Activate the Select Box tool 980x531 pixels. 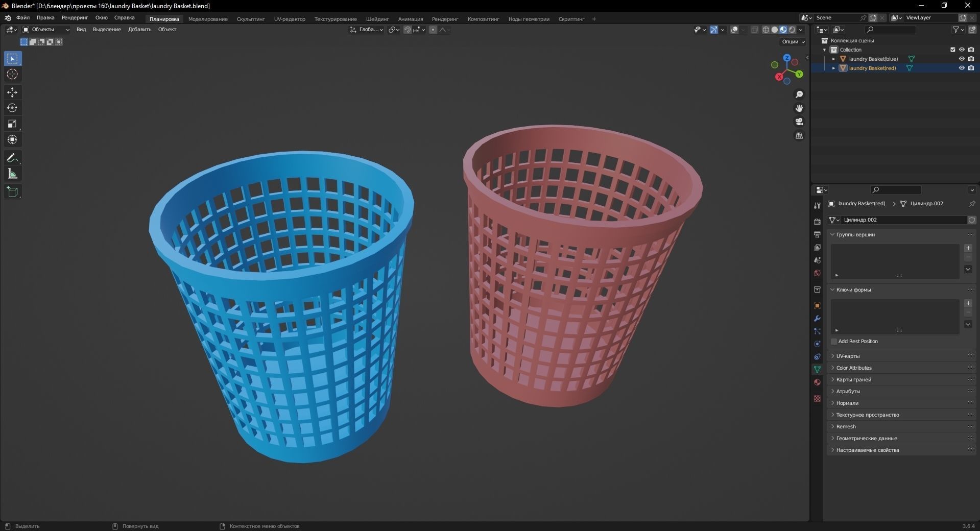coord(12,59)
